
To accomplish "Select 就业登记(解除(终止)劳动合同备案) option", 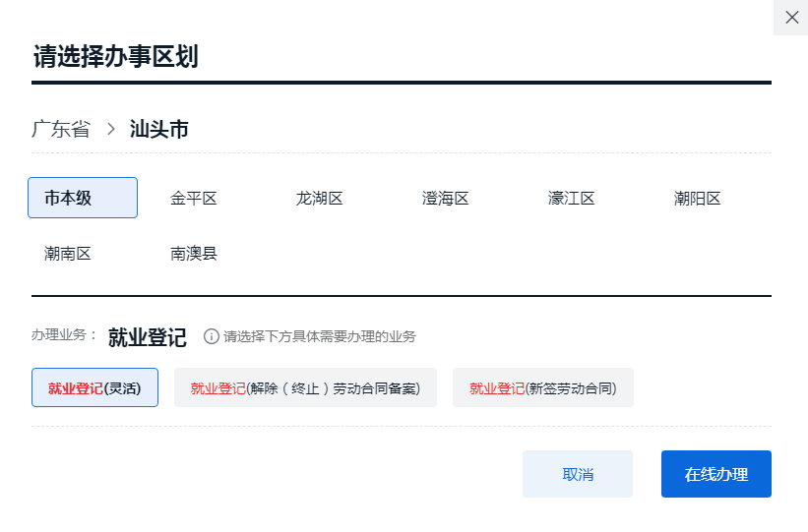I will tap(305, 387).
